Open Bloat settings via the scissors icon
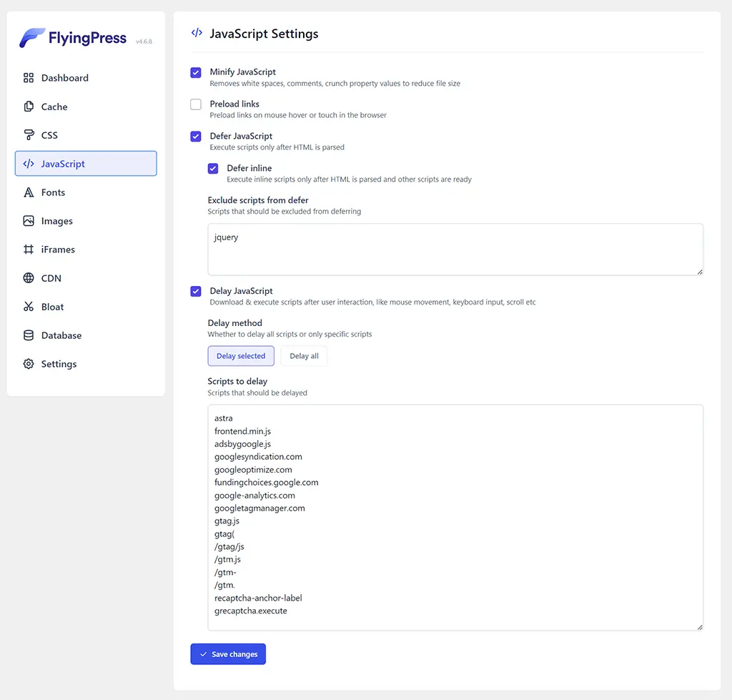 coord(29,307)
